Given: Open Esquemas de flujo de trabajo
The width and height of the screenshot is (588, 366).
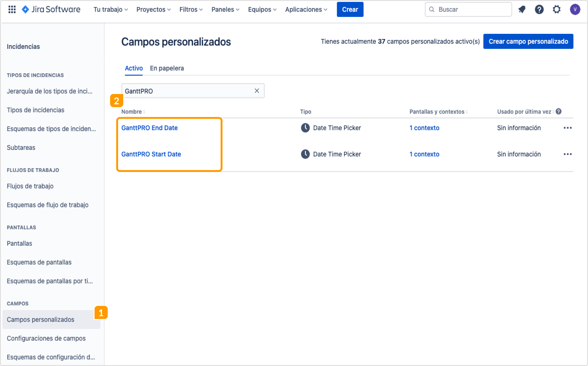Looking at the screenshot, I should click(x=48, y=205).
